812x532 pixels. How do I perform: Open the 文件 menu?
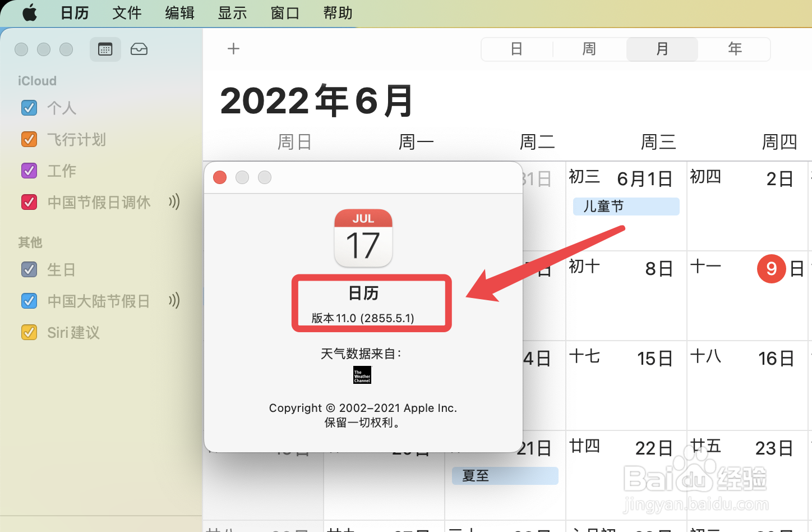pos(127,13)
